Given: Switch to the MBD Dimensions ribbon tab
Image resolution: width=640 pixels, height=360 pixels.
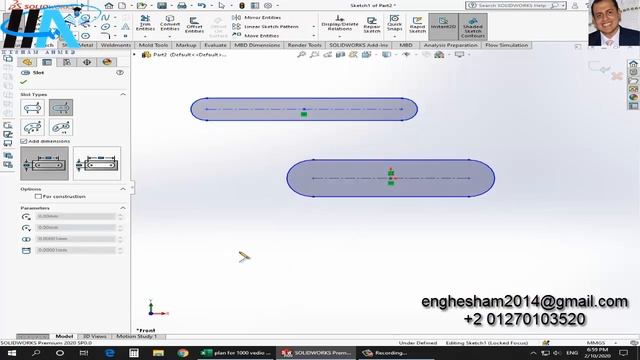Looking at the screenshot, I should [x=257, y=45].
